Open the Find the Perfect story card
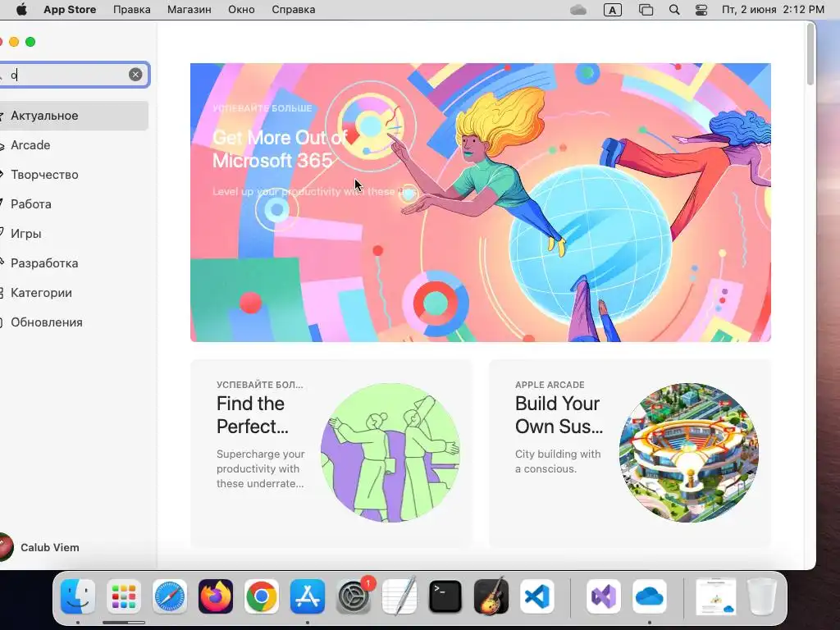Viewport: 840px width, 630px height. coord(331,453)
